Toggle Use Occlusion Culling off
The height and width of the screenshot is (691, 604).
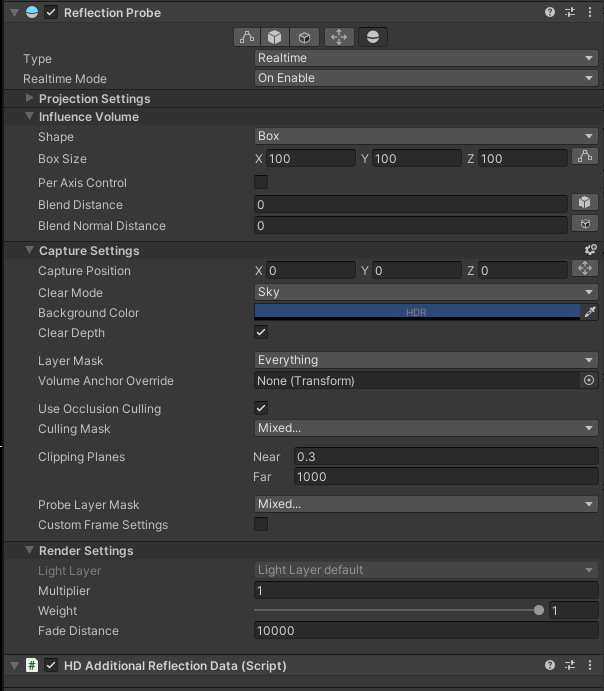[x=261, y=408]
